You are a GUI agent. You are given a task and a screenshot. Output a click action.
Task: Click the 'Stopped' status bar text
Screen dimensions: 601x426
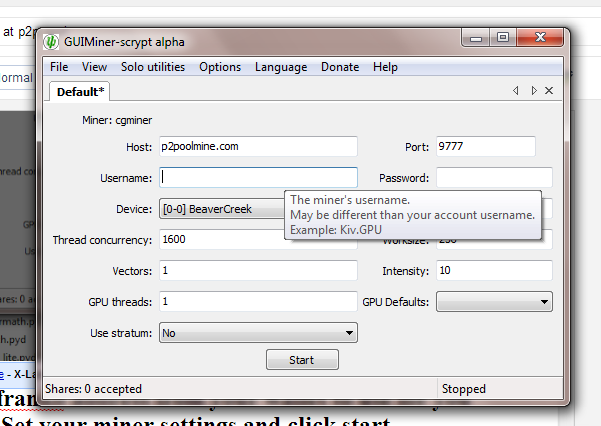pos(463,389)
